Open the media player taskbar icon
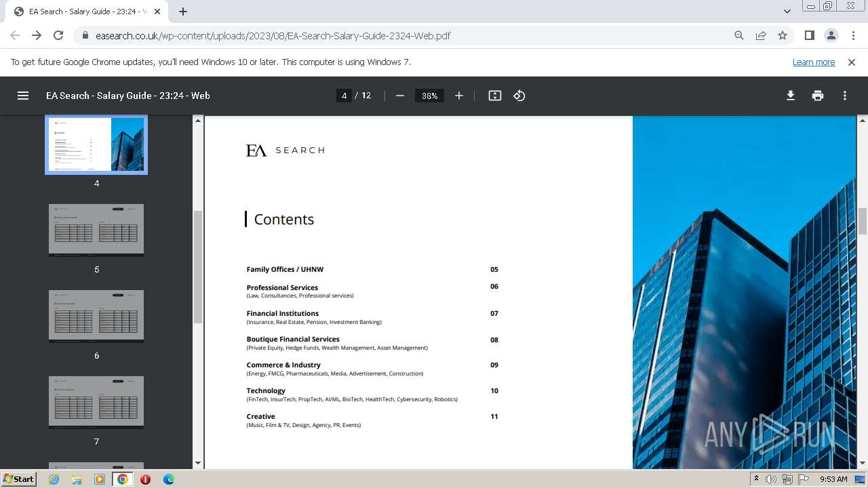The height and width of the screenshot is (488, 868). click(100, 479)
